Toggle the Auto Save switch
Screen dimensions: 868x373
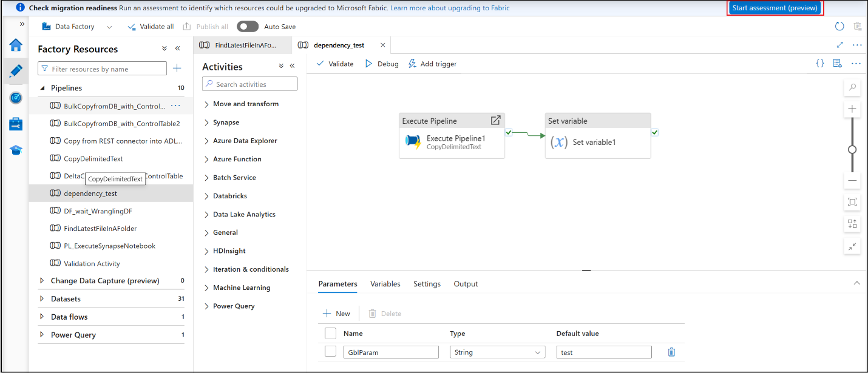[247, 27]
